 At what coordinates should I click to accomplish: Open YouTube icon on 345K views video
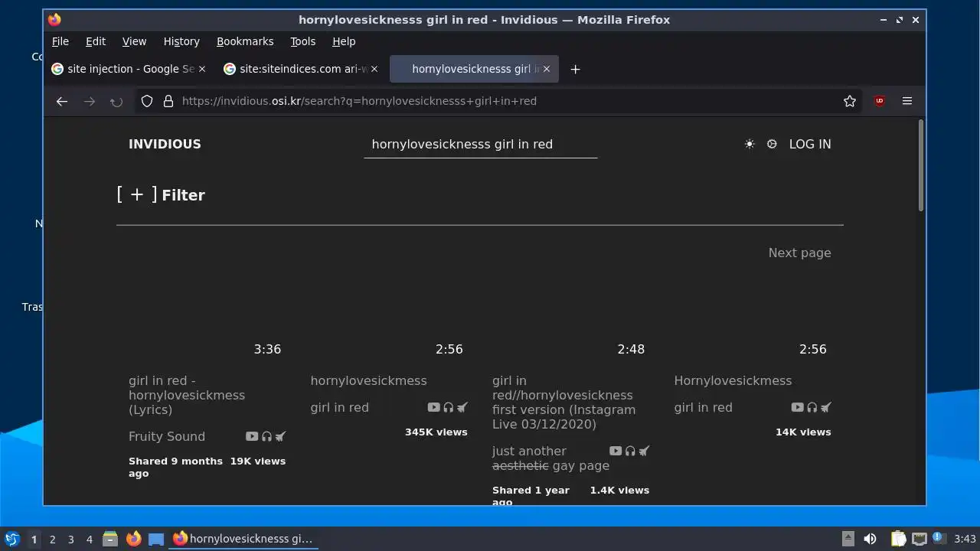(x=433, y=407)
